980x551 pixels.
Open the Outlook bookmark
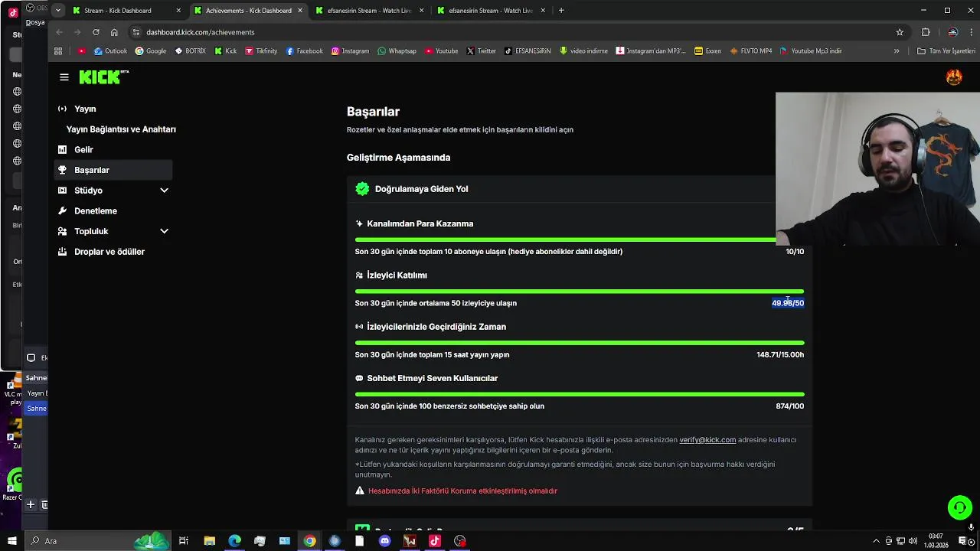pos(110,51)
